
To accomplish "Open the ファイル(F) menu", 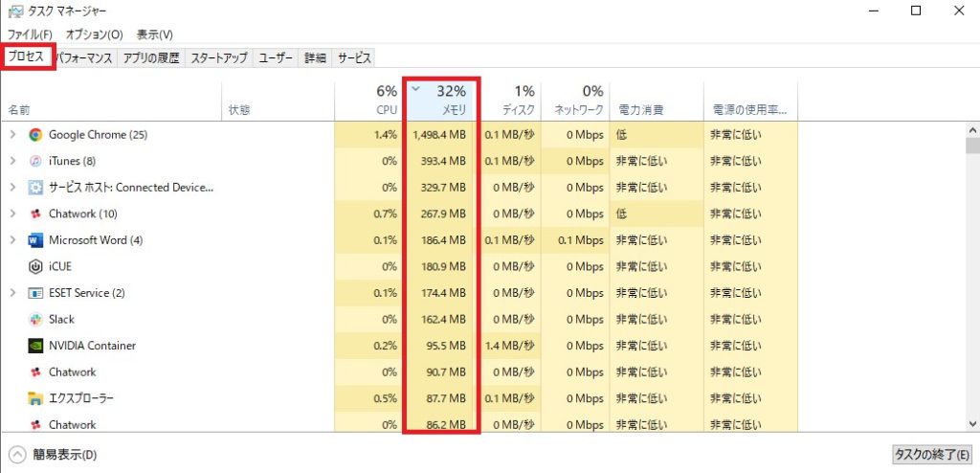I will (x=30, y=34).
